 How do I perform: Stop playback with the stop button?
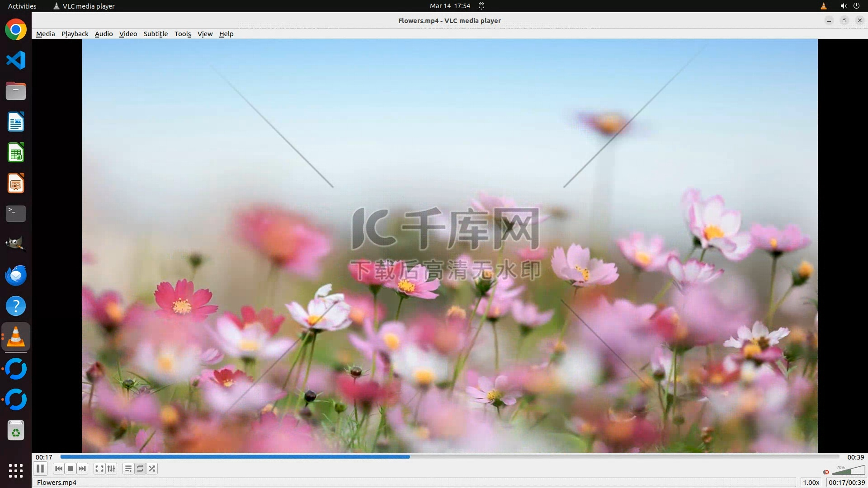coord(71,469)
